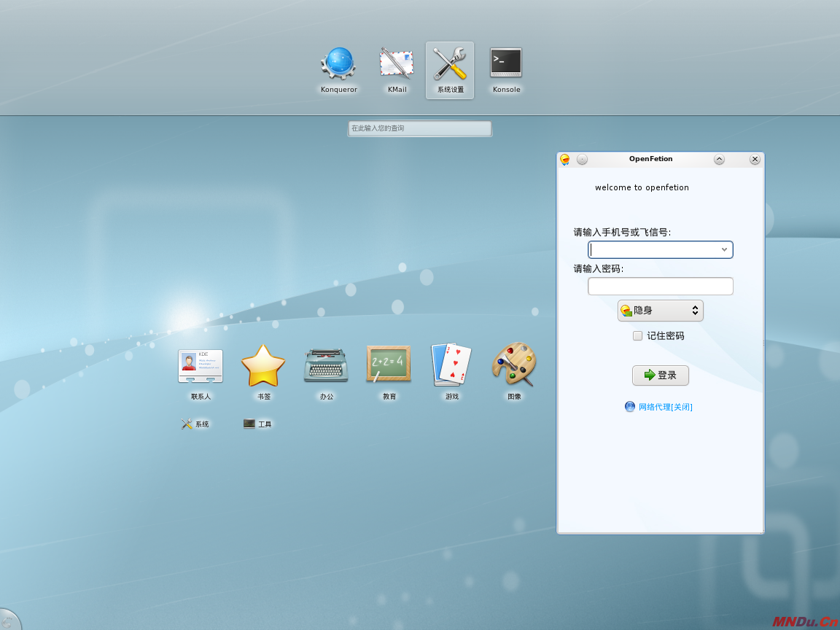840x630 pixels.
Task: Open the 办公 typewriter category
Action: pos(326,373)
